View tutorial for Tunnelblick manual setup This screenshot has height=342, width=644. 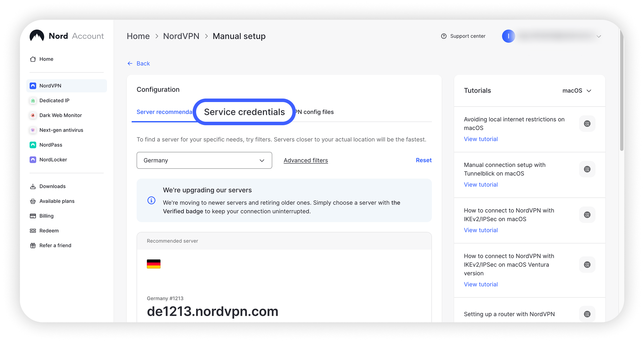[481, 185]
